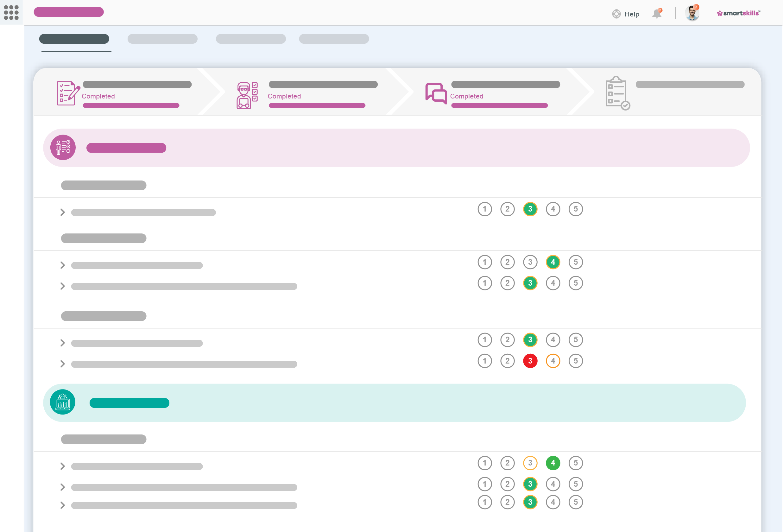Click the teal section round icon
783x532 pixels.
point(63,402)
